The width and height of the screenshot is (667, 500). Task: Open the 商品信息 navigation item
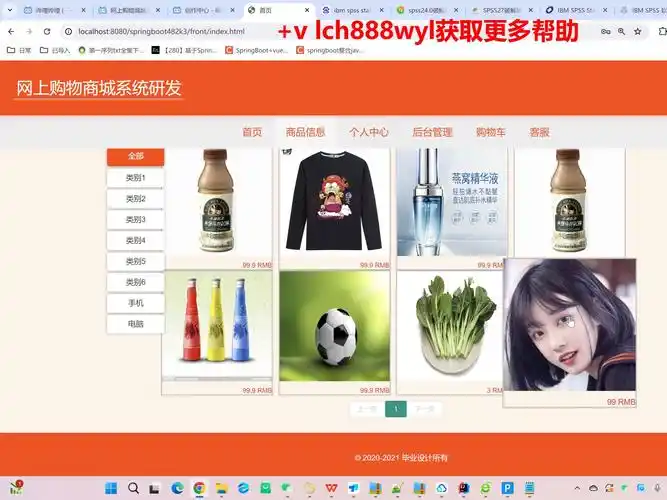point(305,132)
